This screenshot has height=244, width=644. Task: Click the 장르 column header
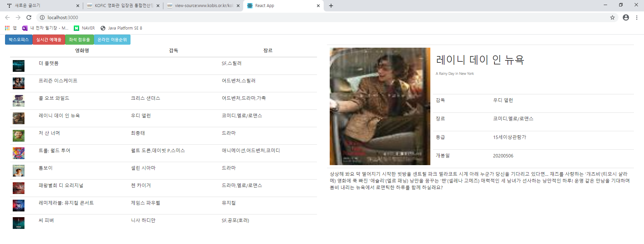pos(268,51)
